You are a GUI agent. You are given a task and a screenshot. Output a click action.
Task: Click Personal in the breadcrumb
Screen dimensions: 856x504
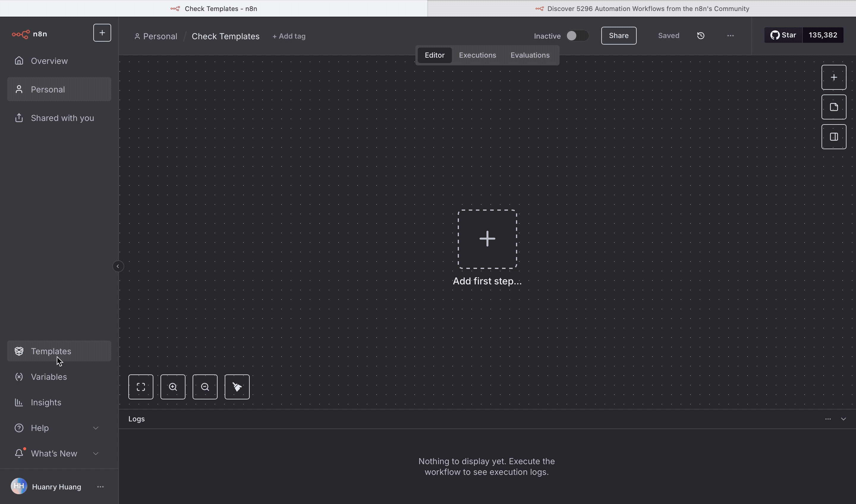click(x=156, y=36)
